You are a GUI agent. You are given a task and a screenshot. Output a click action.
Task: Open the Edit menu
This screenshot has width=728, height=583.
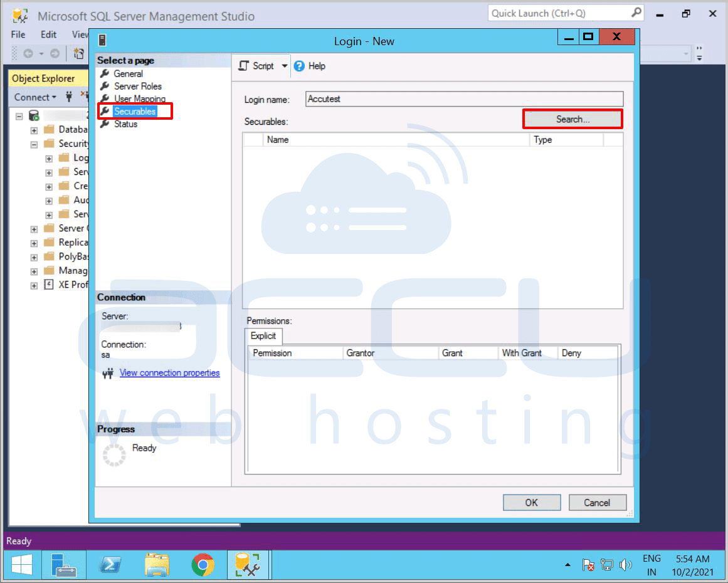(48, 34)
